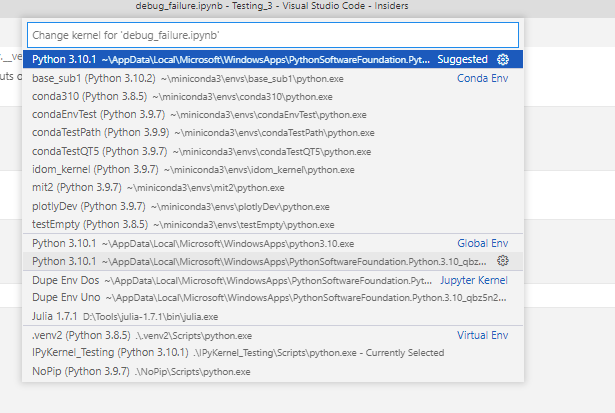Choose Dupe Env Dos Jupyter kernel
Screen dimensions: 615x413
273,280
